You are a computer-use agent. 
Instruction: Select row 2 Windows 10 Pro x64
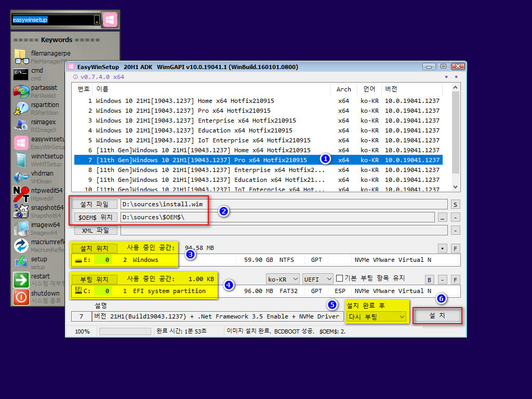pyautogui.click(x=258, y=111)
